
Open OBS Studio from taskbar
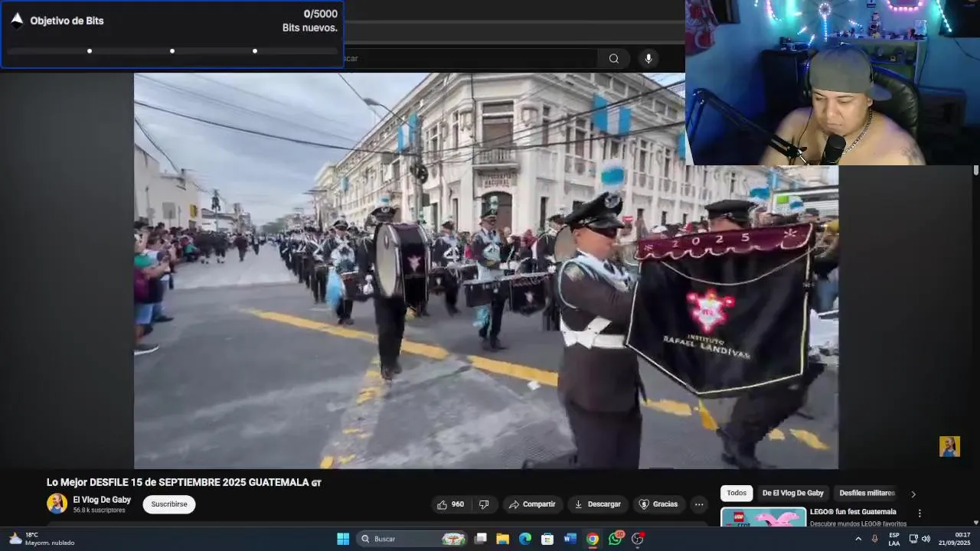[638, 539]
